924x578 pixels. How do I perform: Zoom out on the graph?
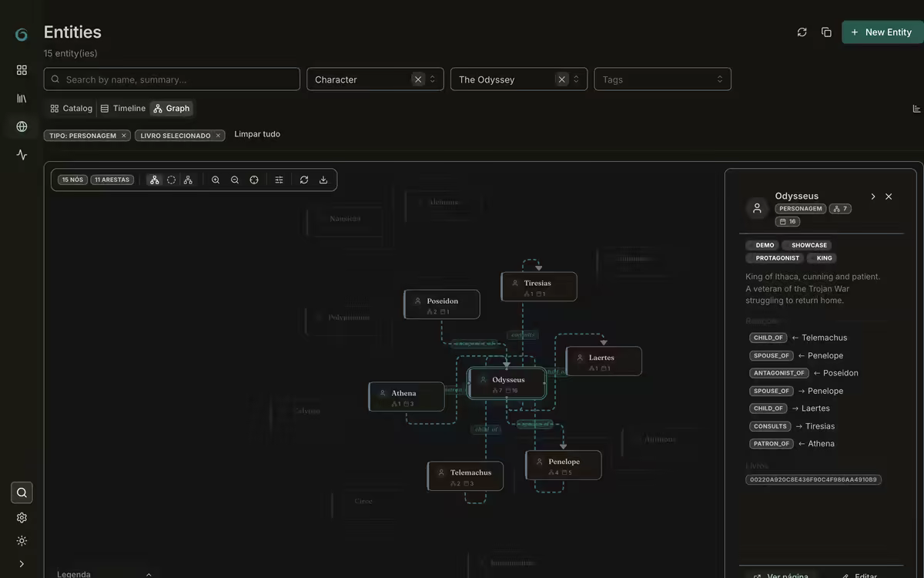point(235,180)
